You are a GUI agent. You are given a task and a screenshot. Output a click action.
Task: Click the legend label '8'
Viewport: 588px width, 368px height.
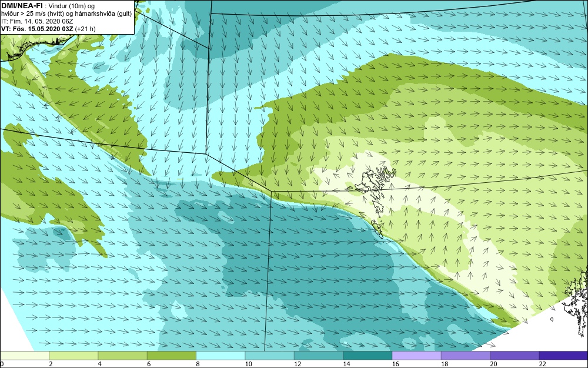[x=198, y=364]
